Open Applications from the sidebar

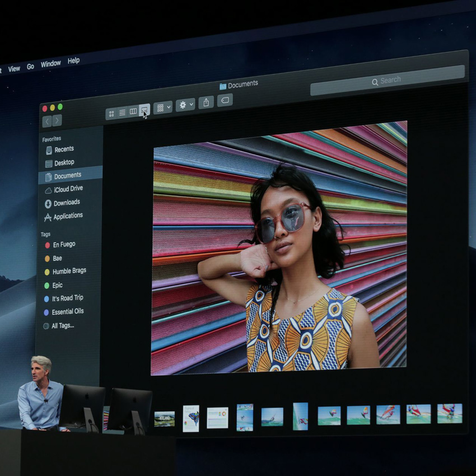tap(68, 216)
